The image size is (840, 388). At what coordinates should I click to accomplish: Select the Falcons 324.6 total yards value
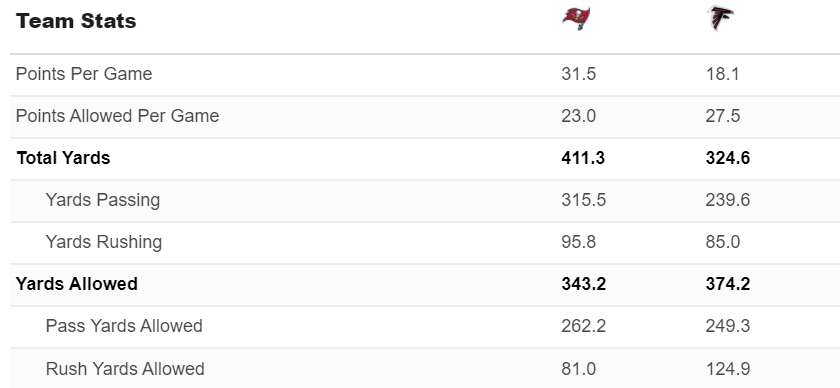[x=728, y=158]
